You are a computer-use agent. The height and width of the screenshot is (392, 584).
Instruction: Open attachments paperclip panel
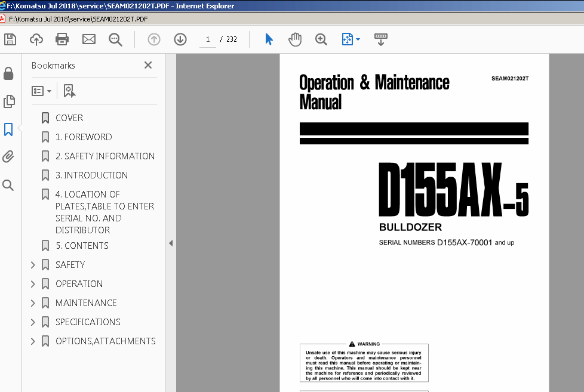coord(8,157)
